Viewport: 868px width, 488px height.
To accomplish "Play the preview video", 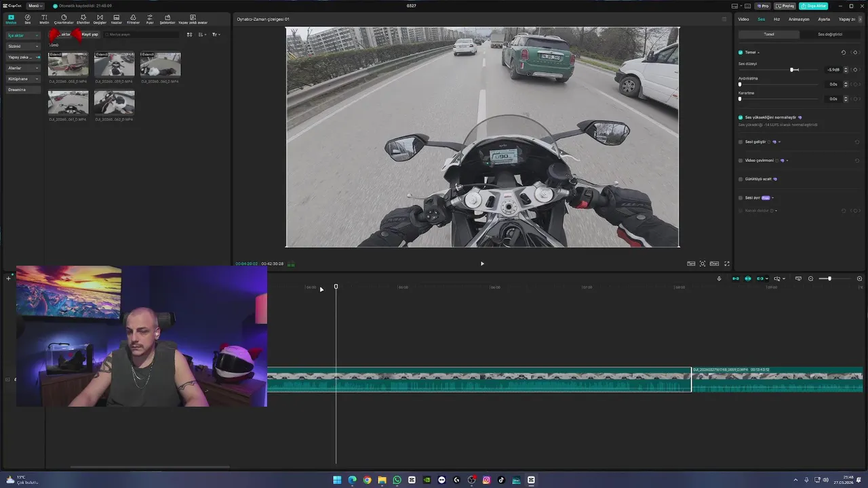I will coord(482,264).
